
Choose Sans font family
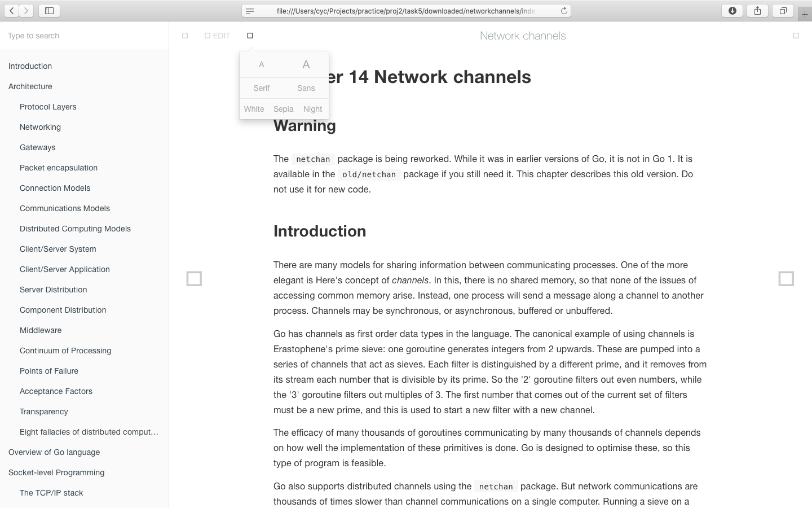point(306,88)
